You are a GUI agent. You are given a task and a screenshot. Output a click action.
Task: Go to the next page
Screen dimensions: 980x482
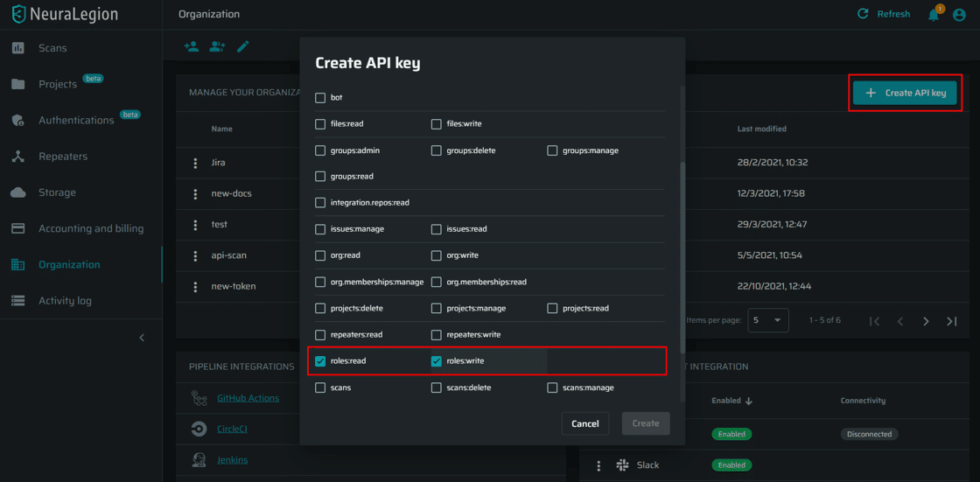click(x=927, y=321)
